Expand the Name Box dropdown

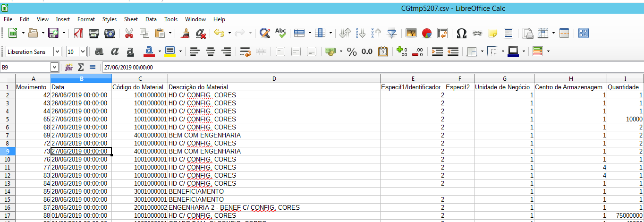54,68
